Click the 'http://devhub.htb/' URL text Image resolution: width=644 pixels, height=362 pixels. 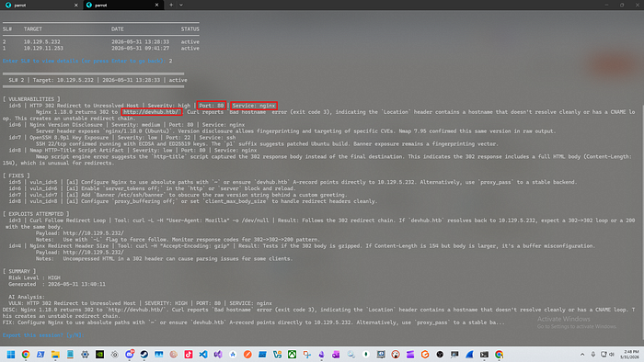(x=152, y=112)
